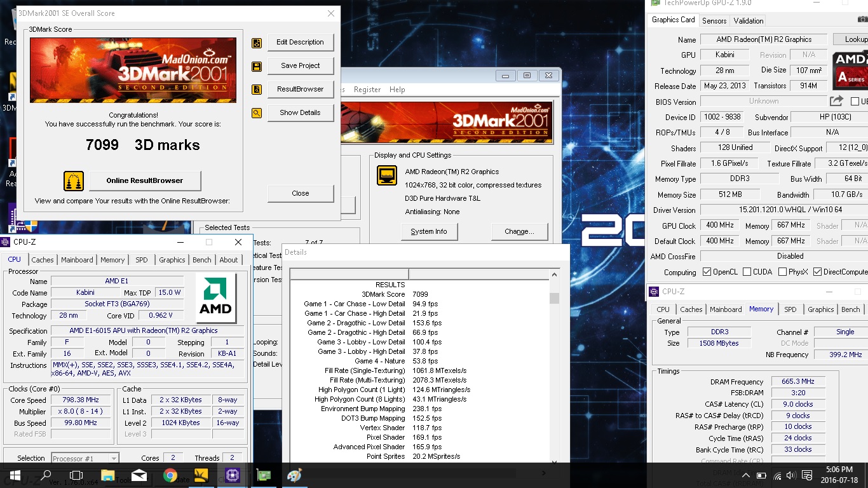The image size is (868, 488).
Task: Click the 7099 3D marks score text
Action: 142,145
